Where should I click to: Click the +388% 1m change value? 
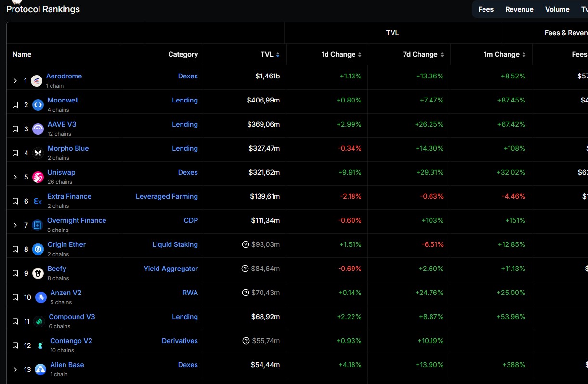click(x=514, y=365)
